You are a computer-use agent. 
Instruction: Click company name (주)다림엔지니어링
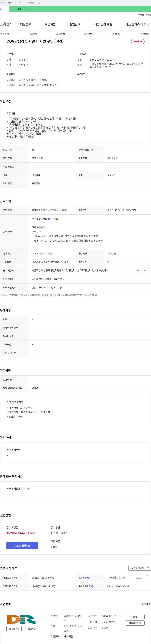[x=73, y=618]
